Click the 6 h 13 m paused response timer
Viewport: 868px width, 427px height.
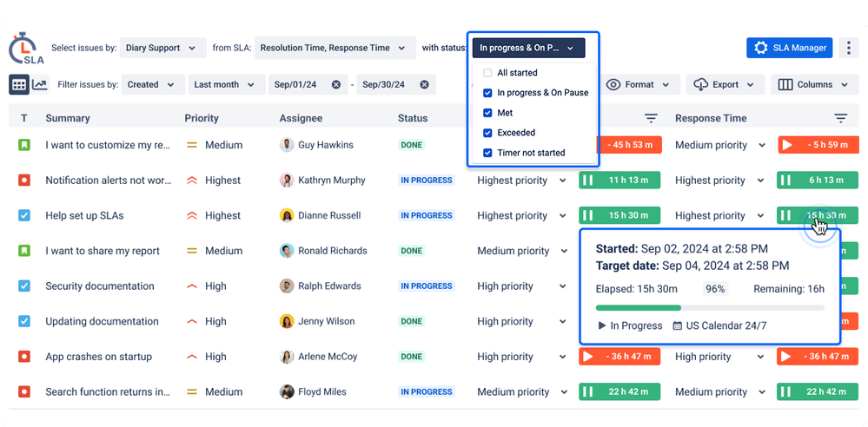818,181
